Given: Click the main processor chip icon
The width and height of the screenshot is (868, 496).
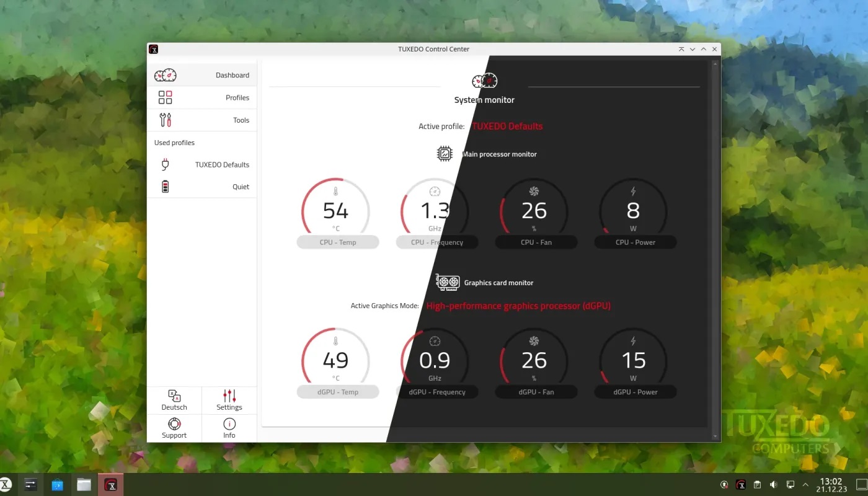Looking at the screenshot, I should (x=445, y=154).
